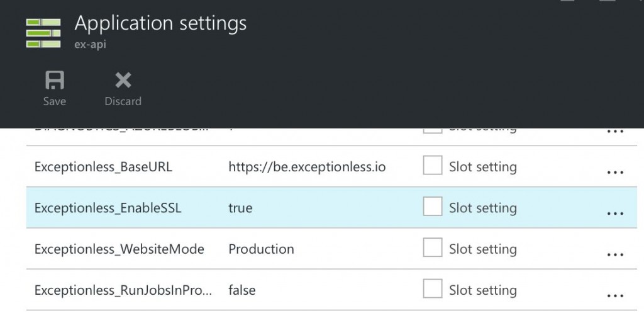Click the Application settings blade icon
Image resolution: width=644 pixels, height=313 pixels.
click(43, 33)
